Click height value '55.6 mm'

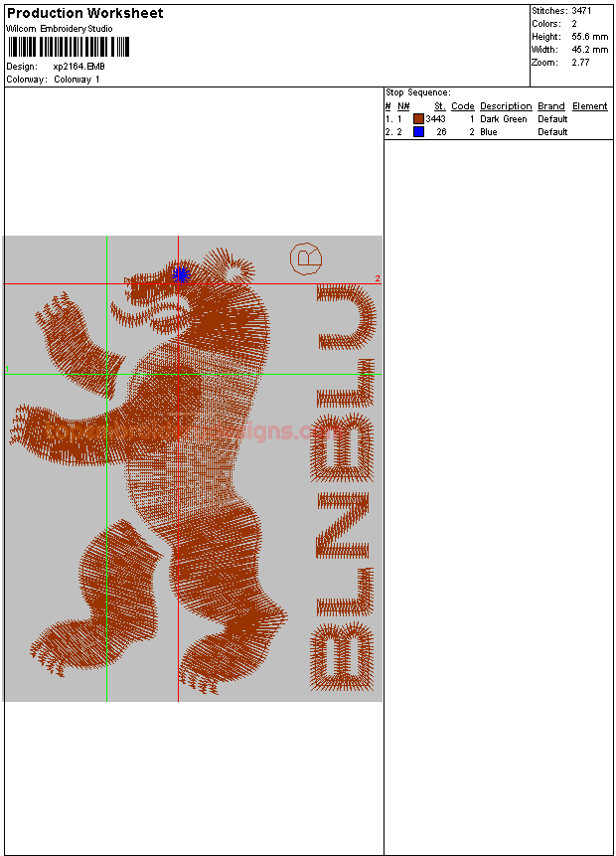tap(590, 37)
